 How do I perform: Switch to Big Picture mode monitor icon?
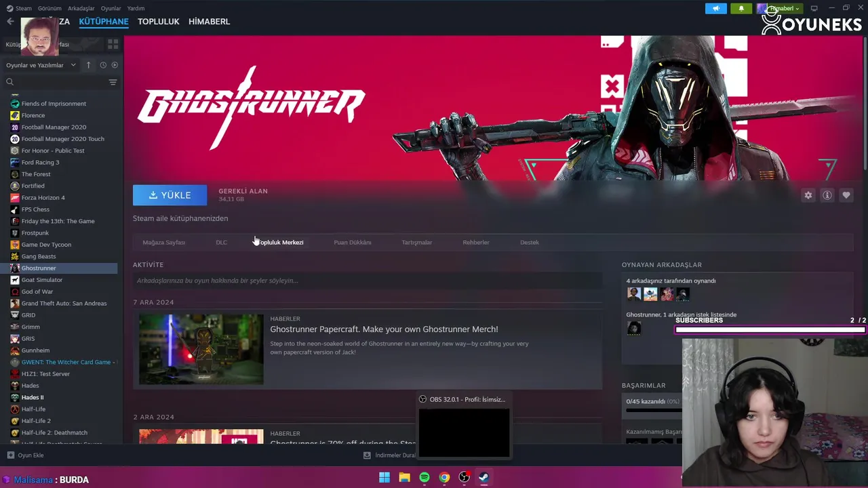pyautogui.click(x=814, y=9)
